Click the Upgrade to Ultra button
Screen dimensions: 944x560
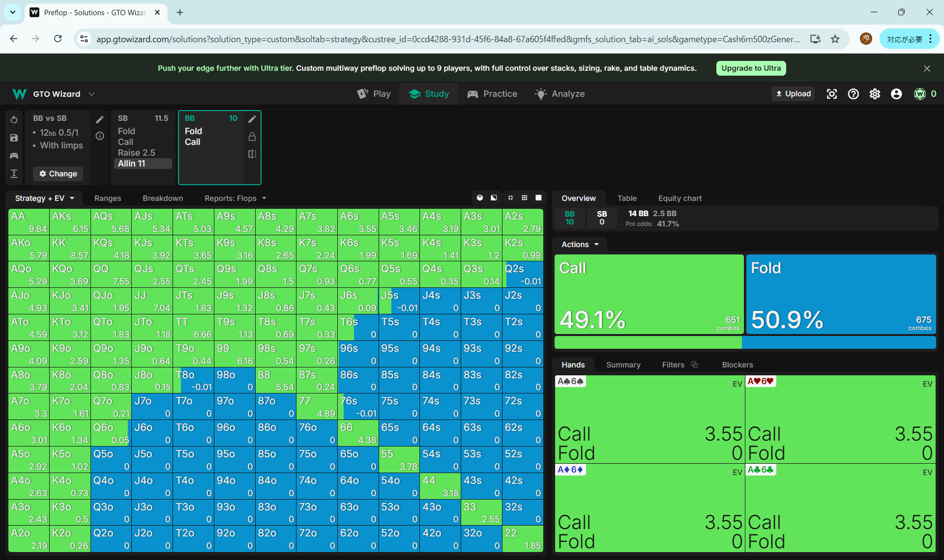click(x=751, y=68)
